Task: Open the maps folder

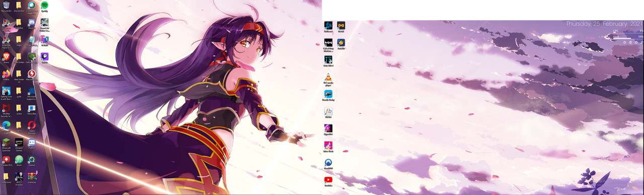Action: pyautogui.click(x=19, y=41)
